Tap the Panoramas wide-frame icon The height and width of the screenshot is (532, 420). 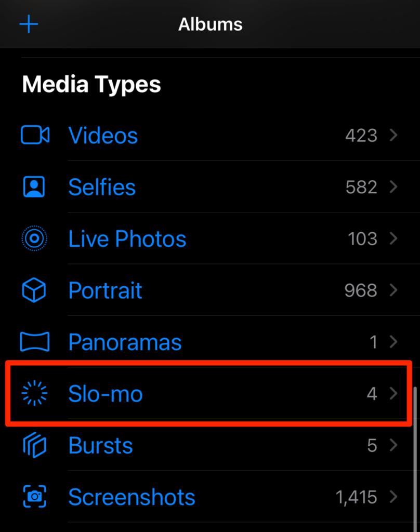click(x=34, y=342)
